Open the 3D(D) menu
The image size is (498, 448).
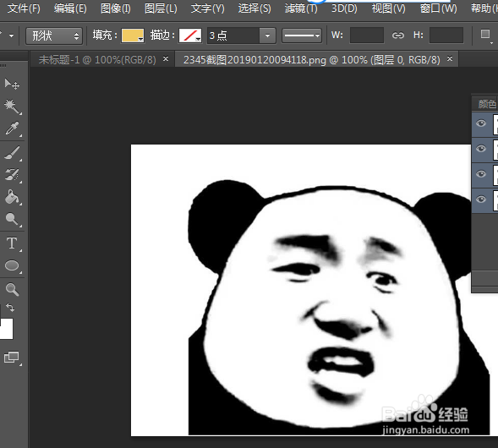tap(344, 8)
